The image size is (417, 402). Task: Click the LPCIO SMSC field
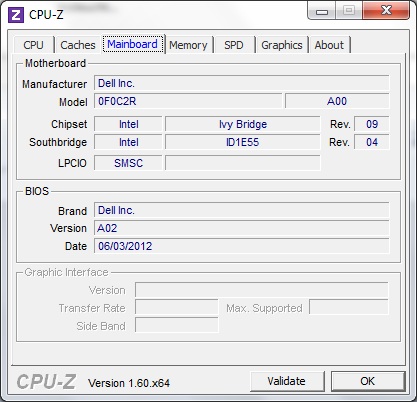pos(128,163)
